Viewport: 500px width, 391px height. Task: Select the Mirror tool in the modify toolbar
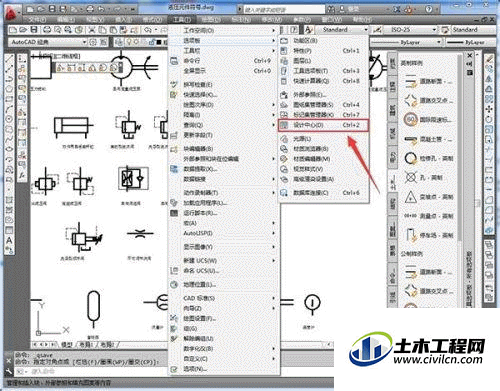click(x=489, y=79)
